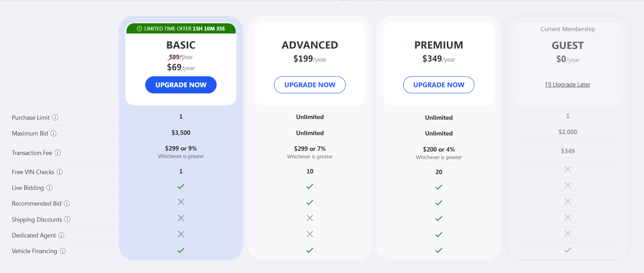
Task: Click the Maximum Bid info icon
Action: [54, 133]
